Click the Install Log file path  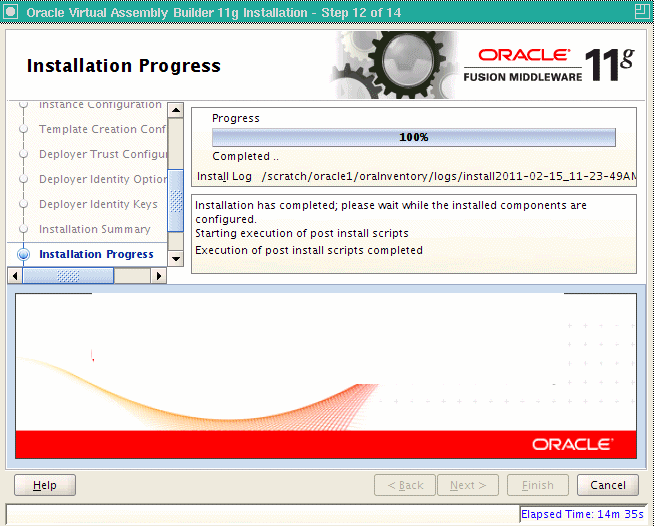click(449, 176)
